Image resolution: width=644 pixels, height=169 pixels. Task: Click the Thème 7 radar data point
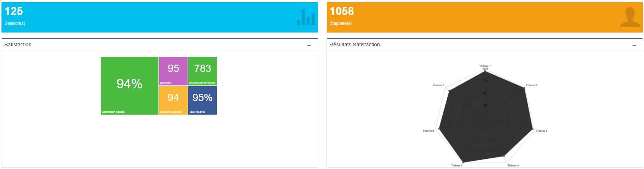point(449,90)
